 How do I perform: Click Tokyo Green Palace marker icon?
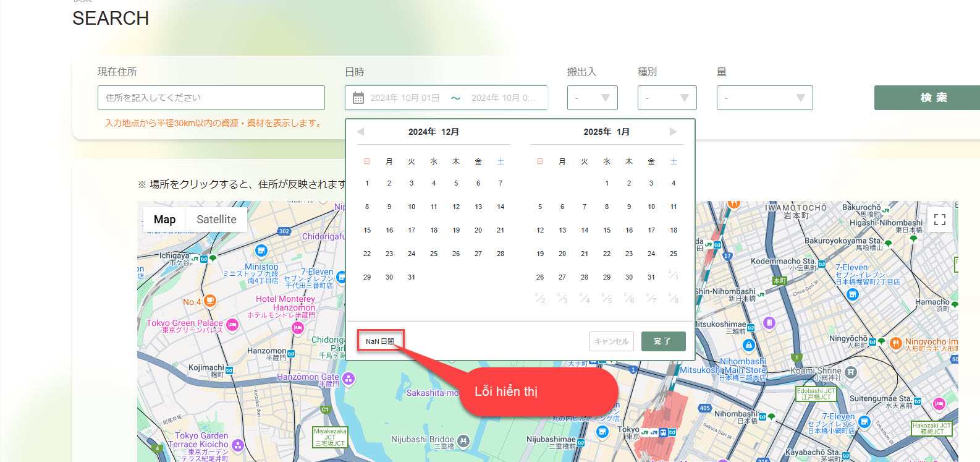(232, 324)
